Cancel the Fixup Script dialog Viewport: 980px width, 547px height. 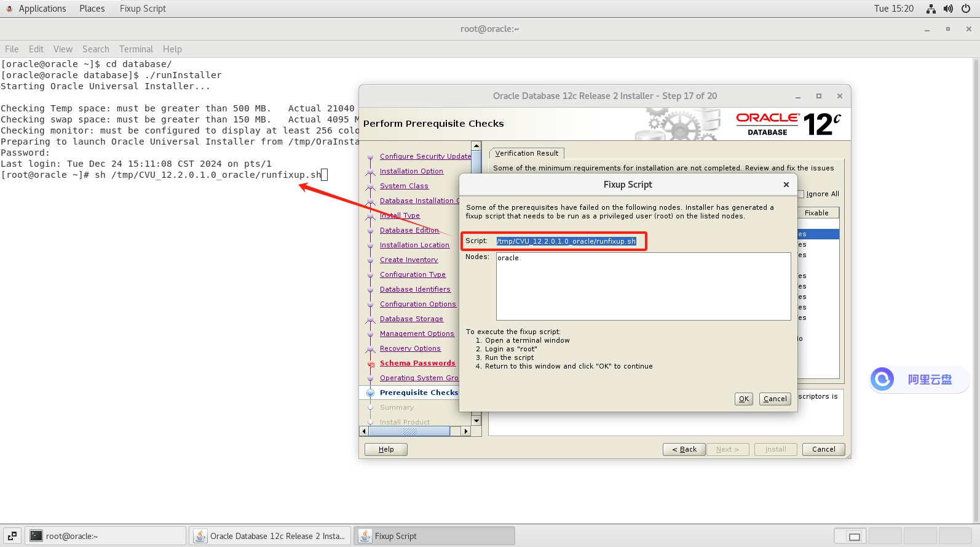[775, 399]
